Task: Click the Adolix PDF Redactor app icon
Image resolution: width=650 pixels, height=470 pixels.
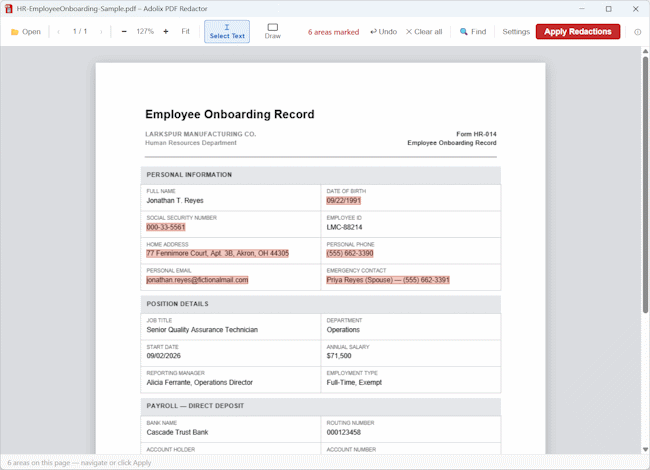Action: pos(8,9)
